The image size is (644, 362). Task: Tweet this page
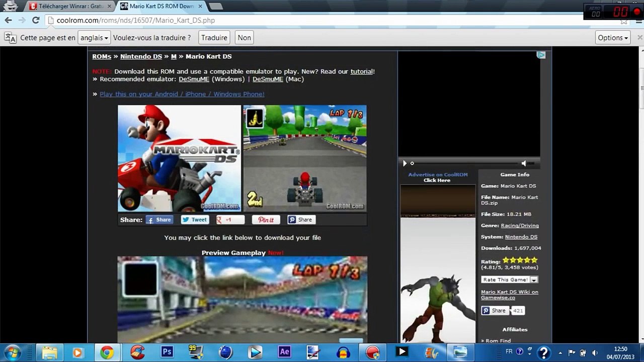[x=195, y=220]
